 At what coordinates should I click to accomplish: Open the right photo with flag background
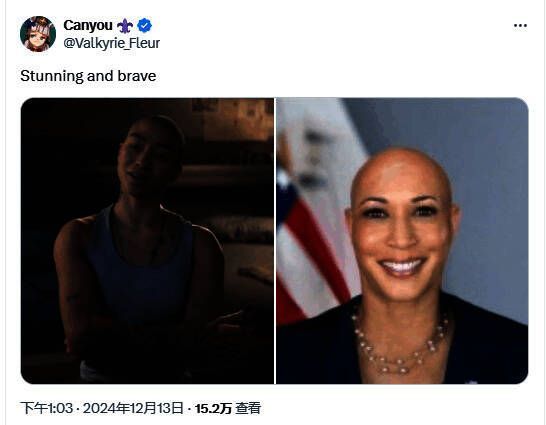pyautogui.click(x=402, y=241)
